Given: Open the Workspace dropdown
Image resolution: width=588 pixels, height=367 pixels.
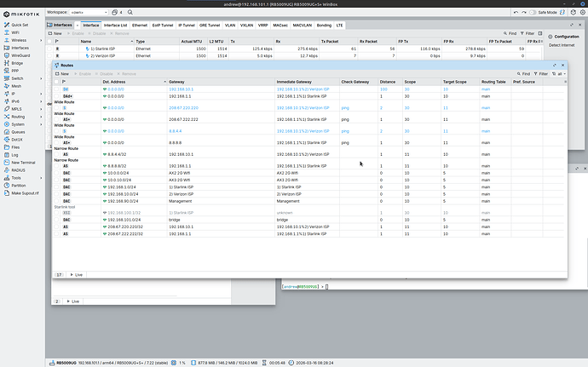Looking at the screenshot, I should pyautogui.click(x=89, y=13).
